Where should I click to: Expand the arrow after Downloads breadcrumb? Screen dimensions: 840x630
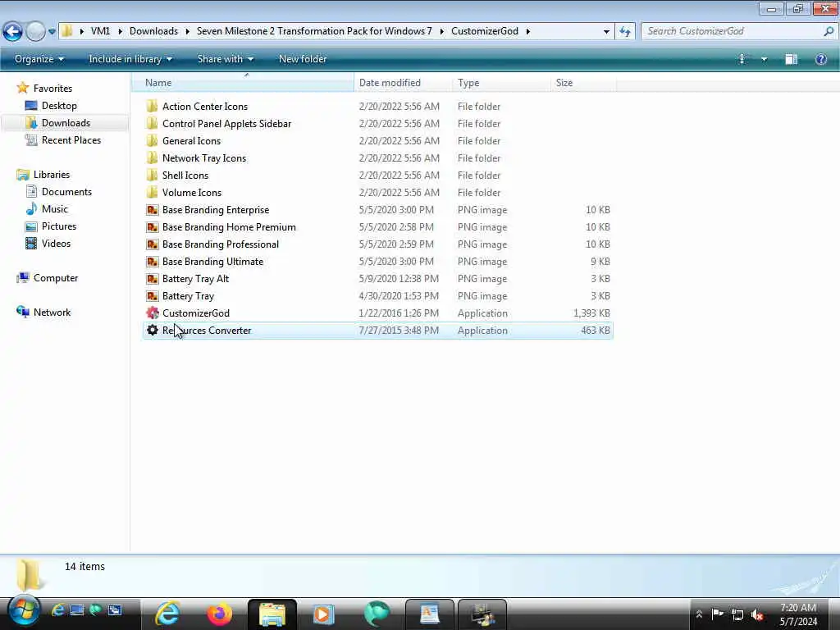(x=188, y=32)
